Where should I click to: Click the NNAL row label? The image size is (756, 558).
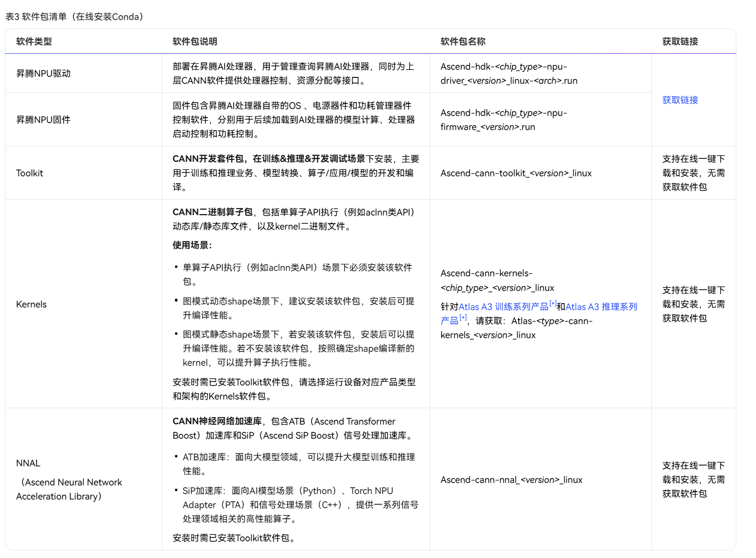(x=28, y=463)
